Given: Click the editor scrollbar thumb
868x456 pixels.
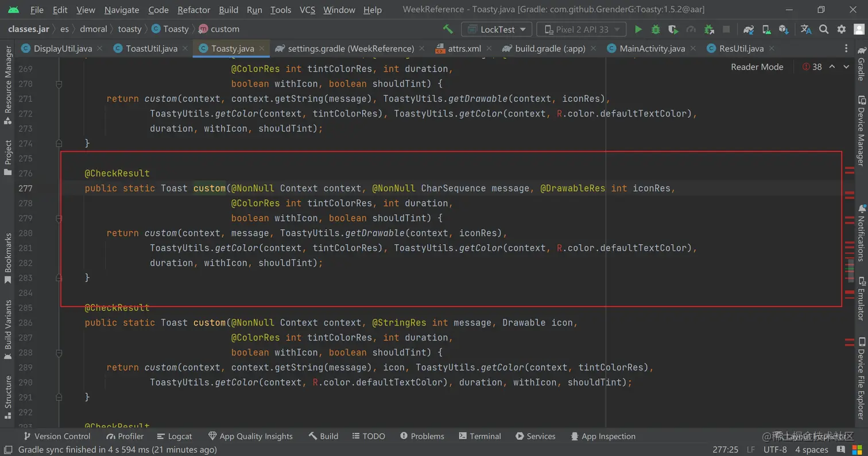Looking at the screenshot, I should 851,270.
